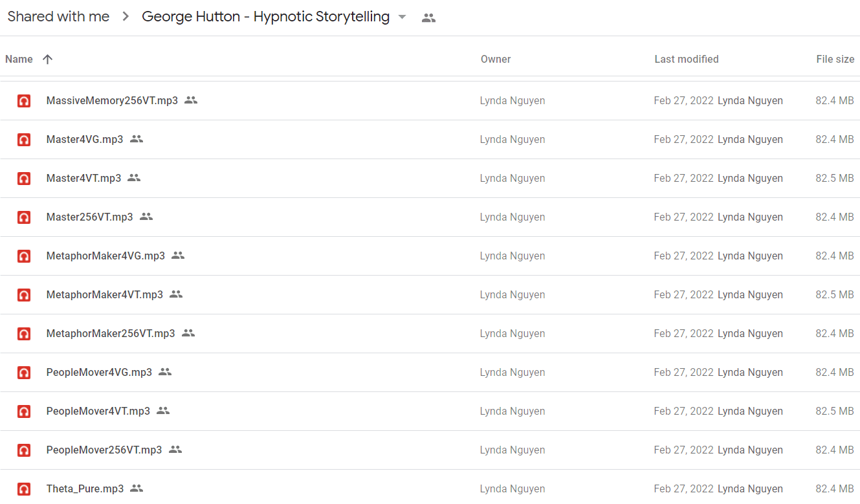This screenshot has height=504, width=860.
Task: Select the Master4VT.mp3 file name
Action: click(83, 179)
